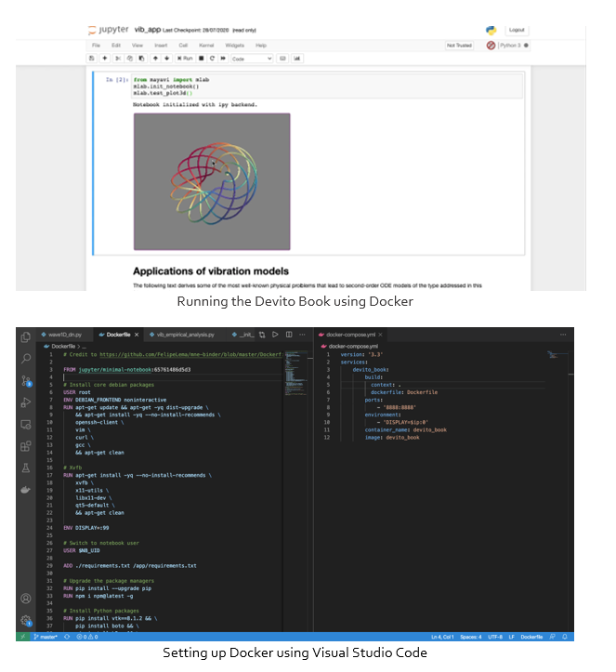Open Jupyter Widgets menu

(235, 46)
